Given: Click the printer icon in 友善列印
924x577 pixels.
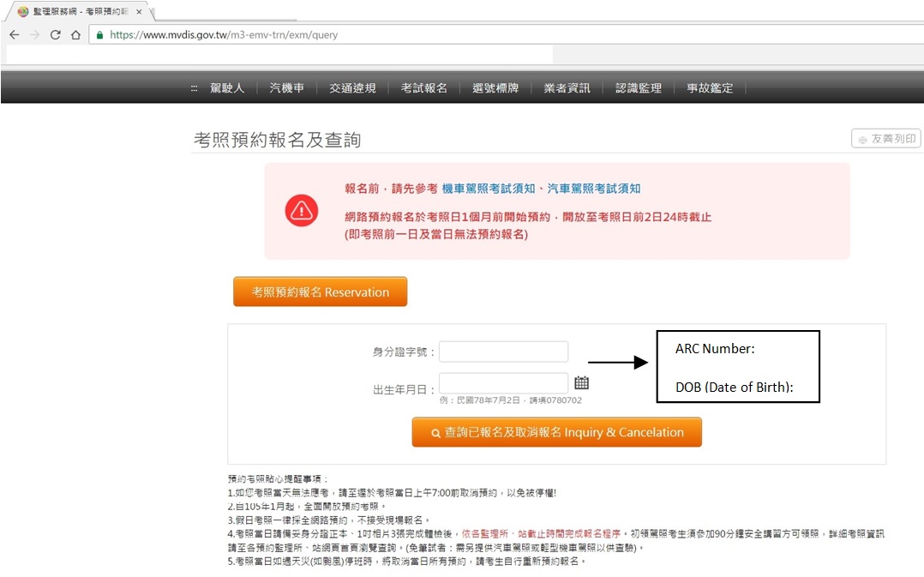Looking at the screenshot, I should point(863,138).
